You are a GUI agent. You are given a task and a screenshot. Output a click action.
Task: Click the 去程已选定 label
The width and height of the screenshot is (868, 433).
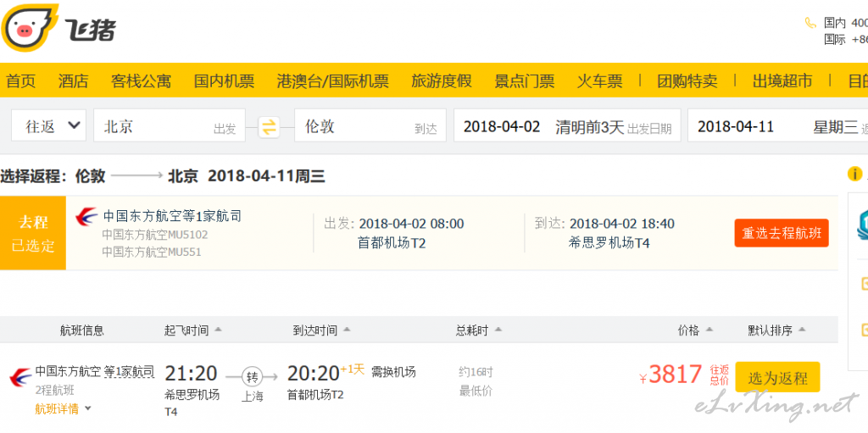coord(33,233)
